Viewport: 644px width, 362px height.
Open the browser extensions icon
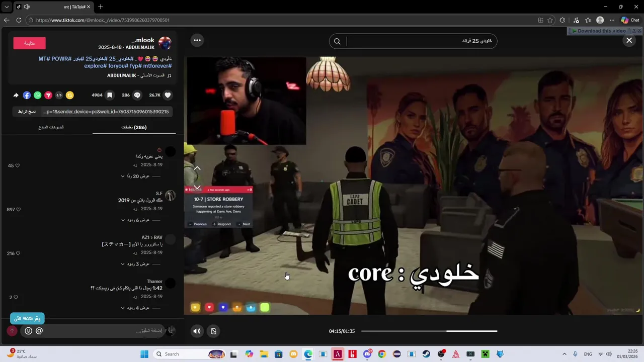(x=562, y=20)
